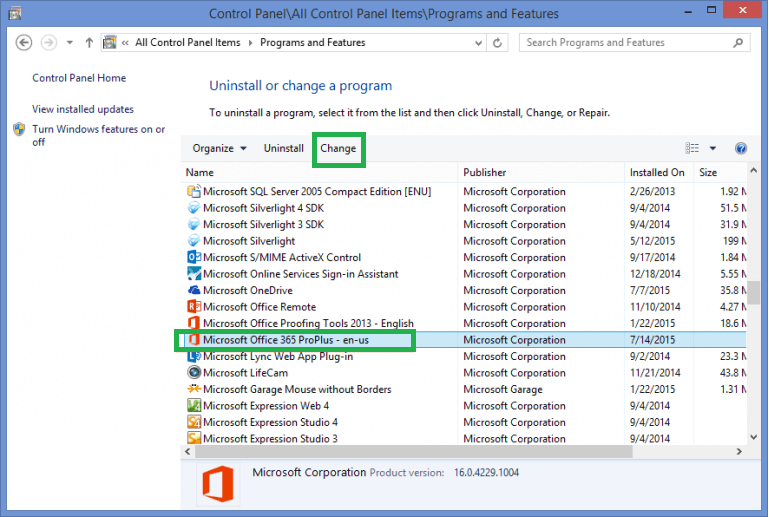Screen dimensions: 769x517
Task: Click the S/MIME ActiveX Control icon
Action: [x=194, y=258]
